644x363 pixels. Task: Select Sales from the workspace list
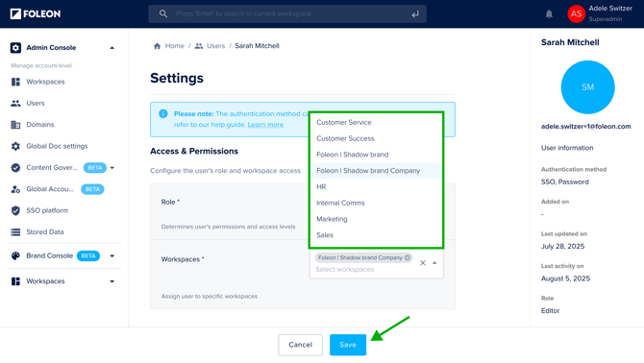(x=376, y=235)
